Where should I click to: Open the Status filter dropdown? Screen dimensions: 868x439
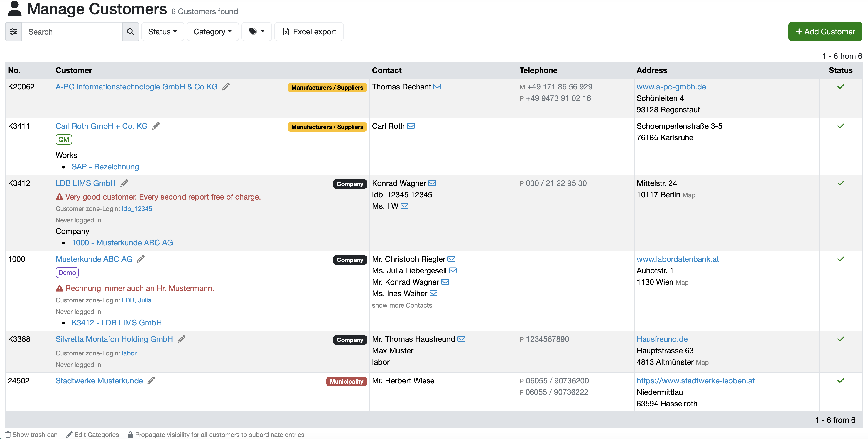(162, 32)
